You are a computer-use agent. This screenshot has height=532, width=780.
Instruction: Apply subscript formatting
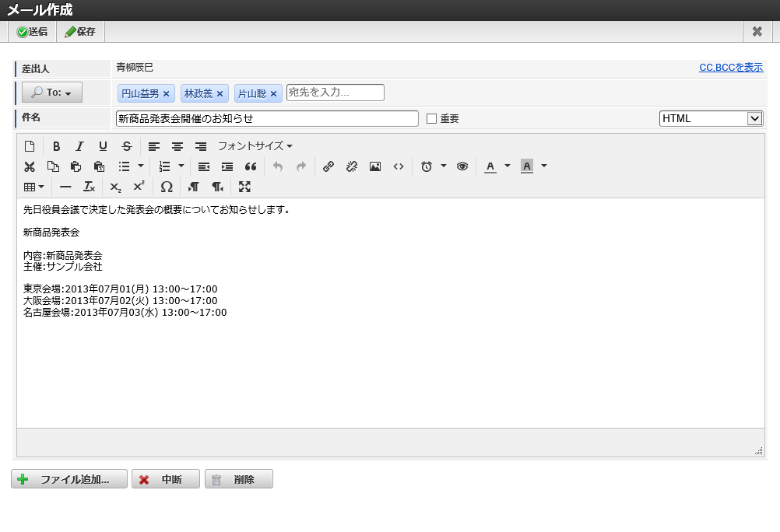coord(115,187)
